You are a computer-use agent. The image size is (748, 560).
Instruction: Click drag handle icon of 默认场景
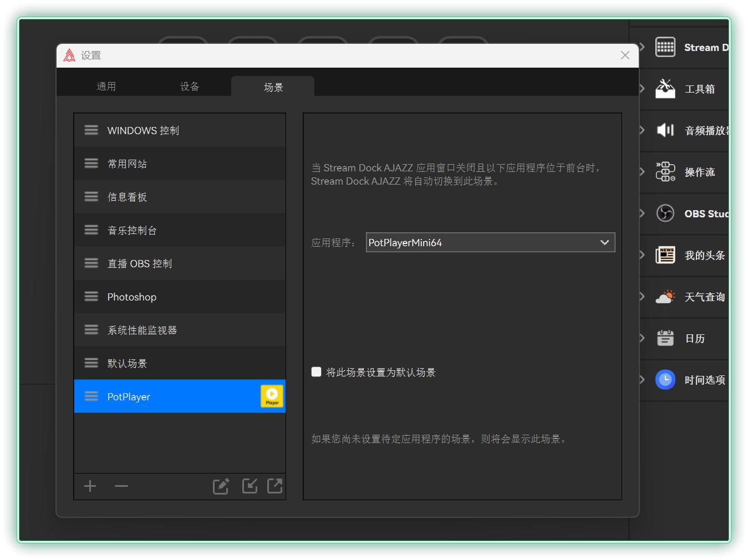[91, 363]
